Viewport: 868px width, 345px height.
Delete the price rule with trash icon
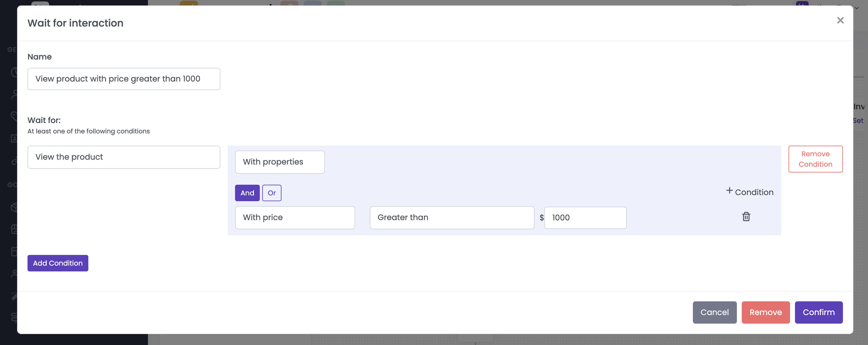click(746, 217)
